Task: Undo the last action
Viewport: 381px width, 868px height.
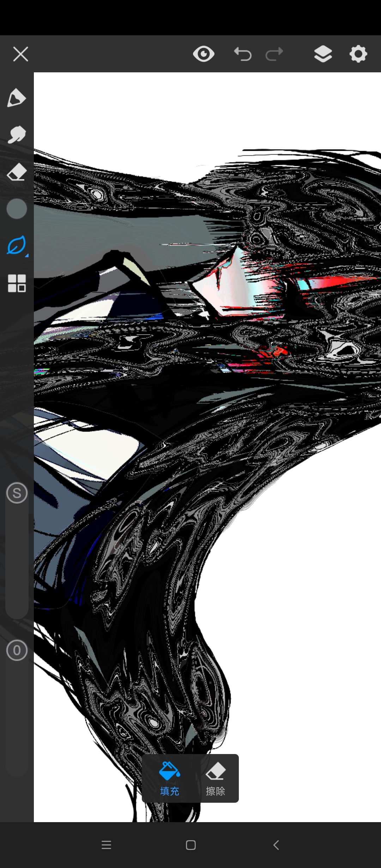Action: [243, 54]
